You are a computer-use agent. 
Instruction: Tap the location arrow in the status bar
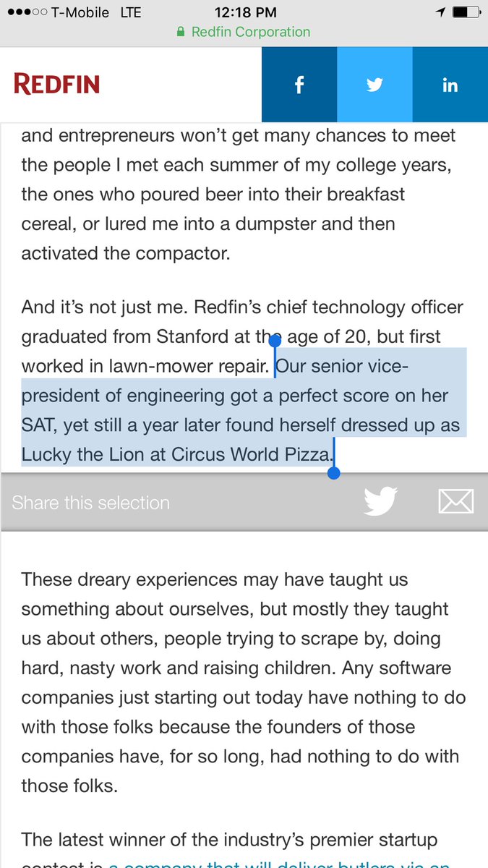point(440,12)
